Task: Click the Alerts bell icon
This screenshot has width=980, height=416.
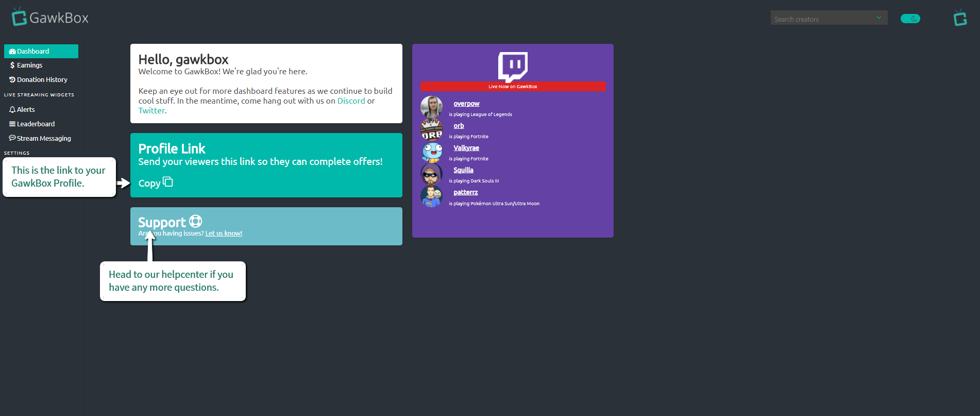Action: [12, 110]
